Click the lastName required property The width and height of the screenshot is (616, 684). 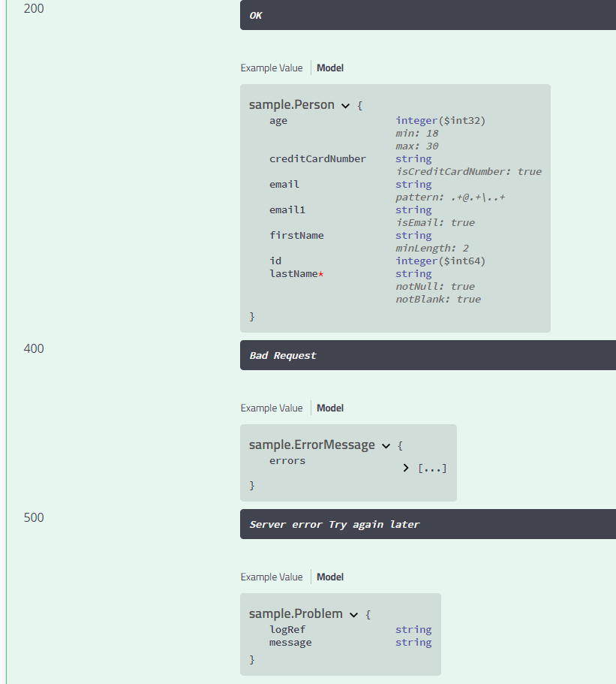click(294, 274)
